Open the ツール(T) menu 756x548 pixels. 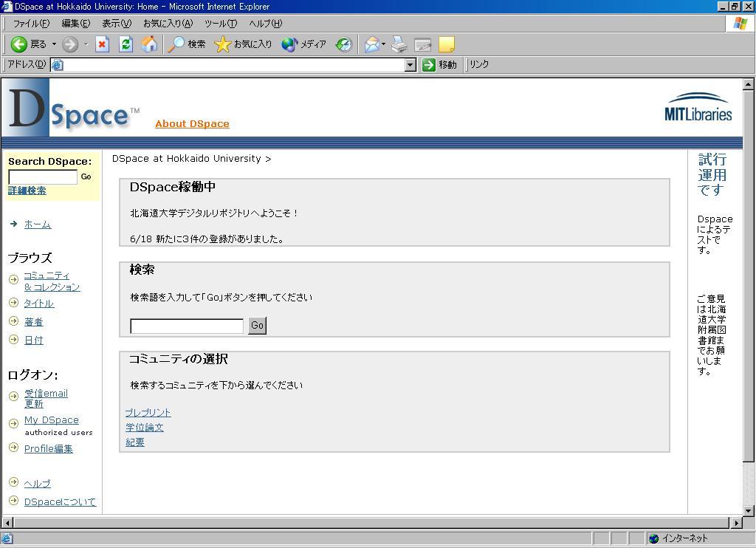tap(221, 23)
